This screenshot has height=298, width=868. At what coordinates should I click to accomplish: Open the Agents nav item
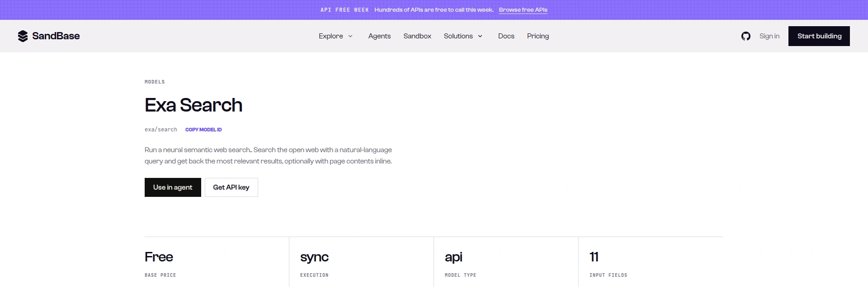point(379,36)
